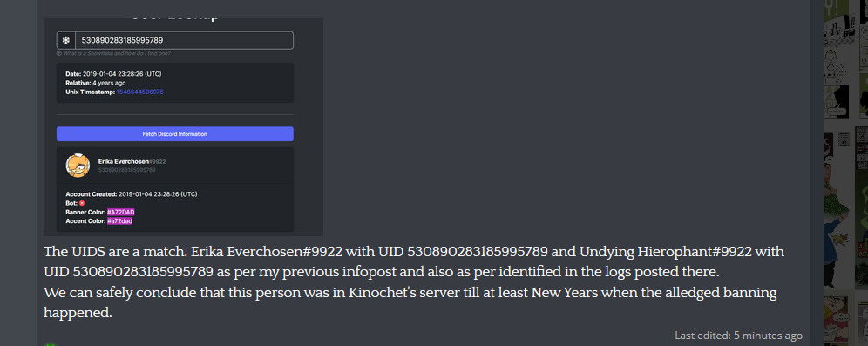Open the 'What is a Snowflake' help link

116,54
